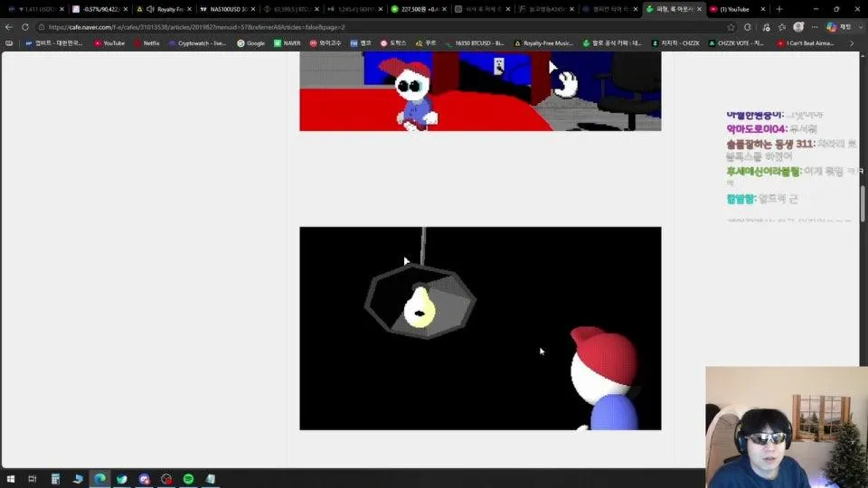Open the blue computer taskbar icon

[x=78, y=479]
